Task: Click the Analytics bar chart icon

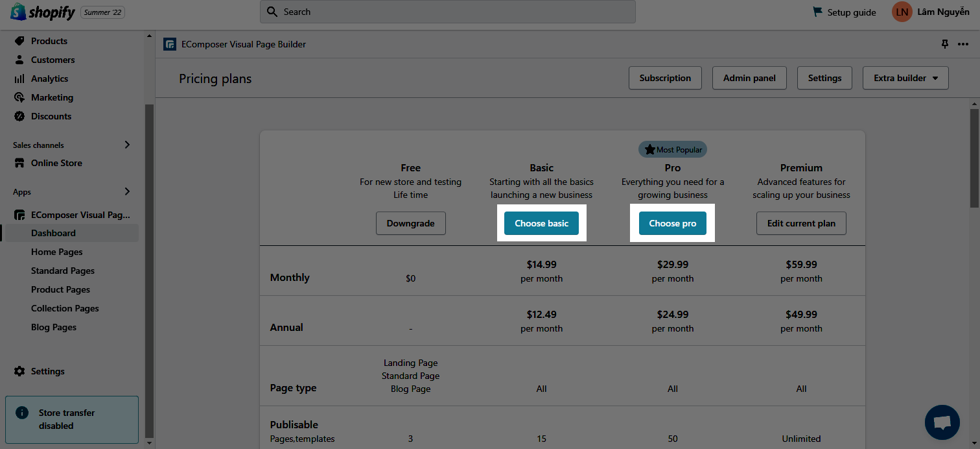Action: 19,79
